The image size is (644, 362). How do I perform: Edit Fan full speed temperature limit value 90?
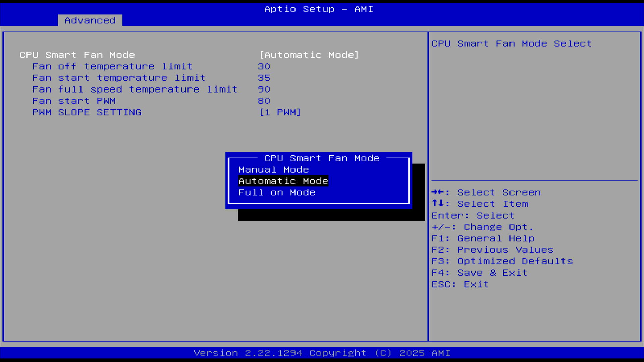coord(264,89)
